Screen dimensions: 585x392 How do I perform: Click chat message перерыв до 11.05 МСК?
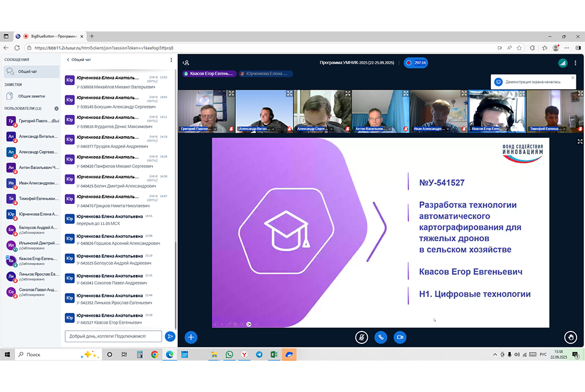(x=98, y=223)
